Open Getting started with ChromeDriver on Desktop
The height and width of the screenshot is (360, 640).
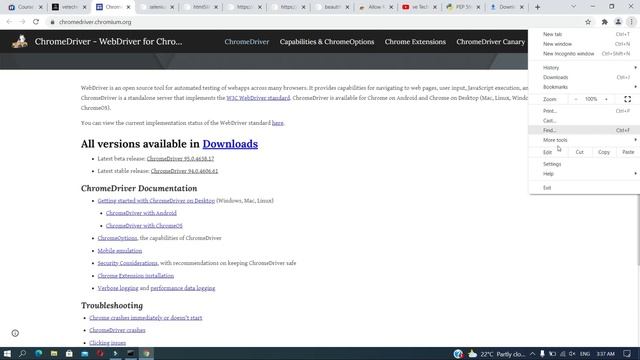(156, 201)
